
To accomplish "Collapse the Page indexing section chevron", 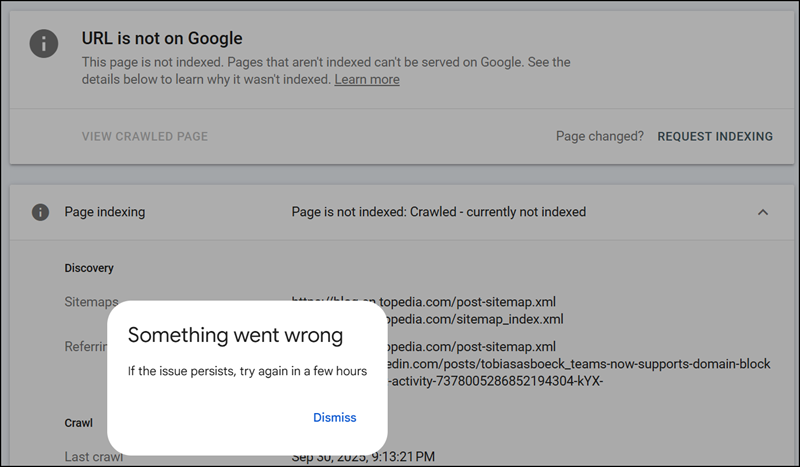I will (763, 212).
